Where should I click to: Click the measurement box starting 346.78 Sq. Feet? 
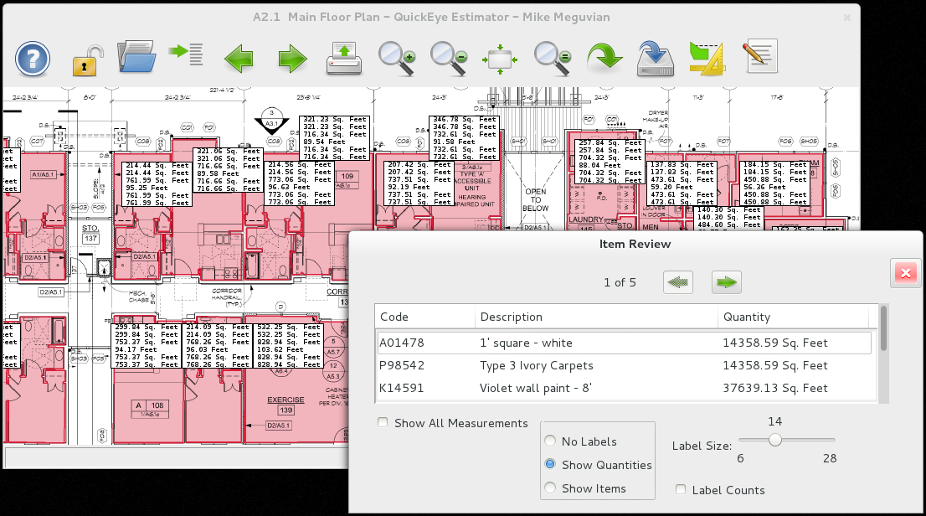[x=464, y=138]
